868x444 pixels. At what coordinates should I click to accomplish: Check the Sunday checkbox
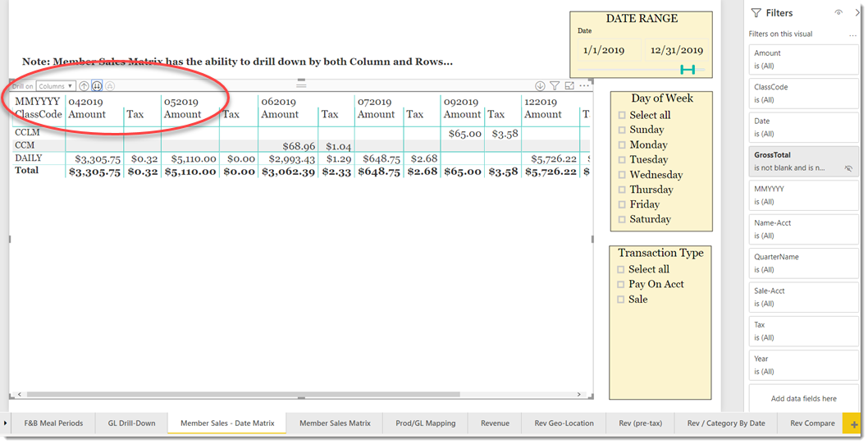coord(622,130)
